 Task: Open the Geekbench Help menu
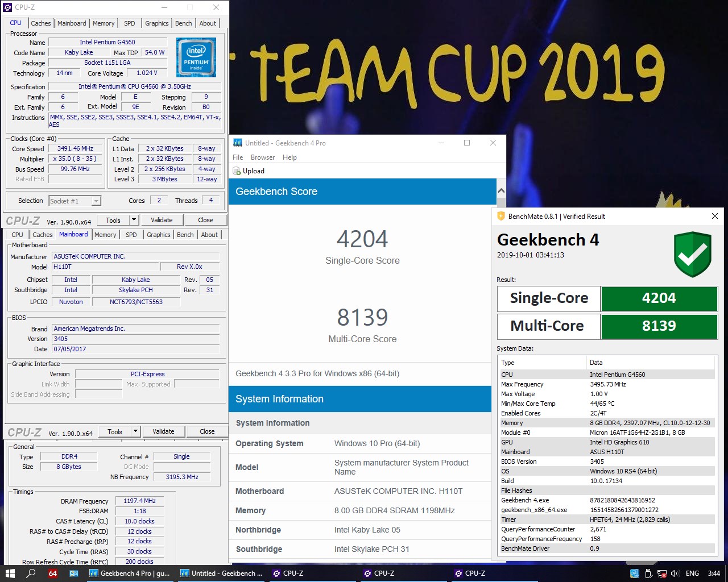coord(289,157)
